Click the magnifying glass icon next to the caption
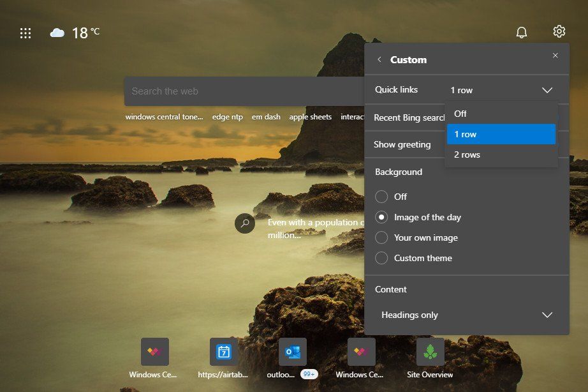This screenshot has height=392, width=588. click(x=245, y=223)
